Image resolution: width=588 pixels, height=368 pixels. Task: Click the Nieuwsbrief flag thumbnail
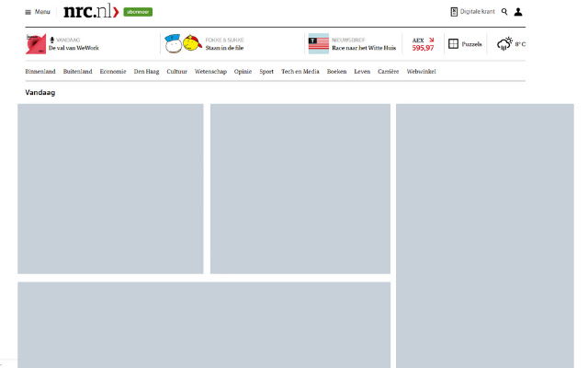coord(318,43)
